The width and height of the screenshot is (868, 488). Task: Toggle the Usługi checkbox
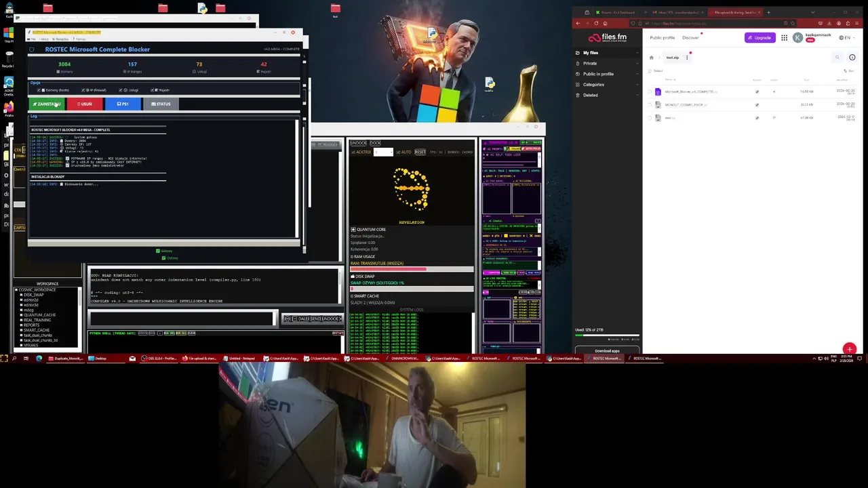[121, 90]
